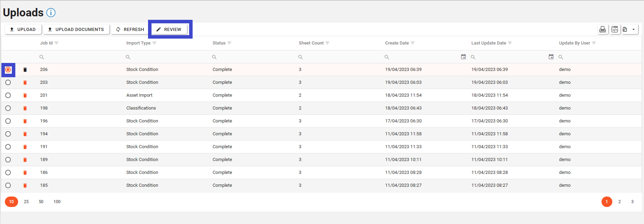
Task: Click the code view icon beside print
Action: [x=615, y=30]
